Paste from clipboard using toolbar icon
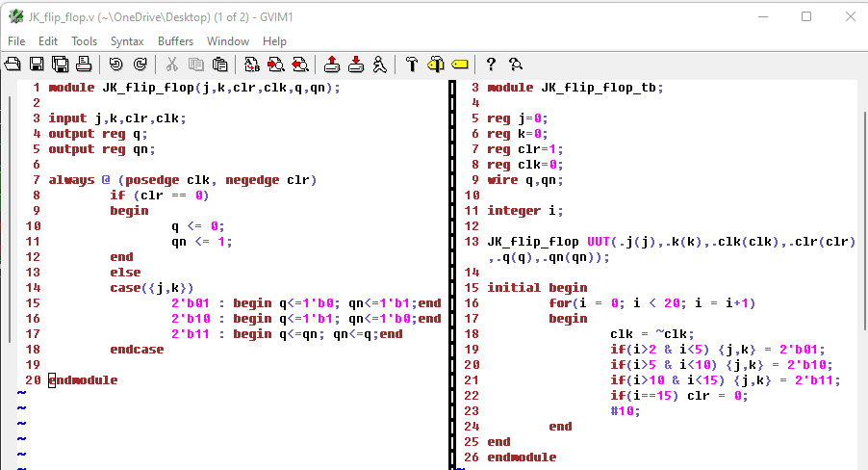Screen dimensions: 868x470 click(220, 65)
